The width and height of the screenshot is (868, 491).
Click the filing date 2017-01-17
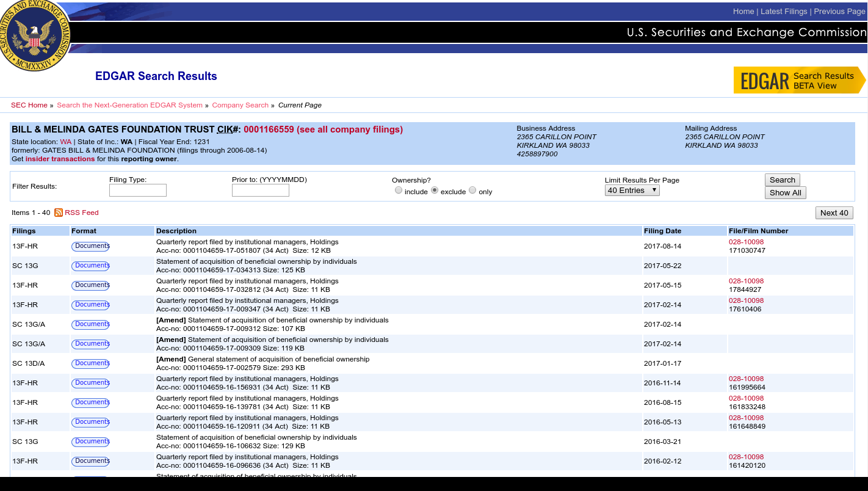[662, 363]
